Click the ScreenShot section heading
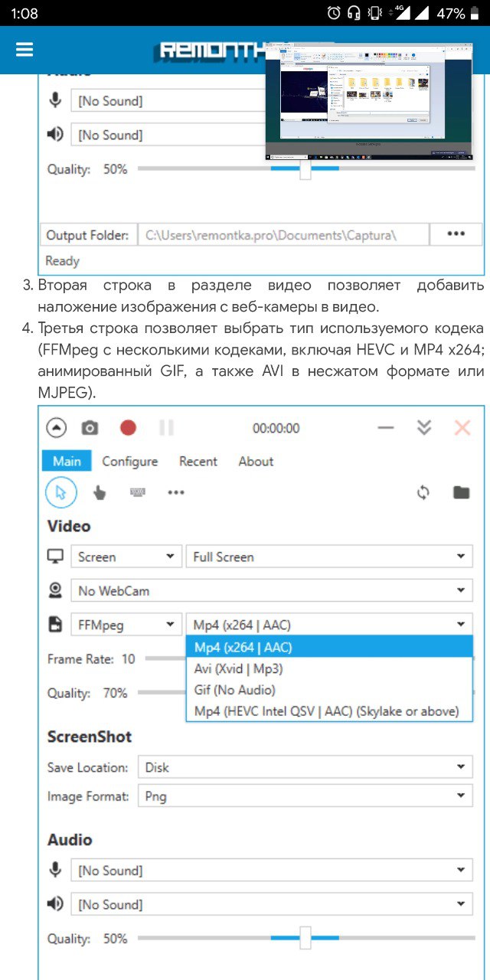 pyautogui.click(x=90, y=737)
